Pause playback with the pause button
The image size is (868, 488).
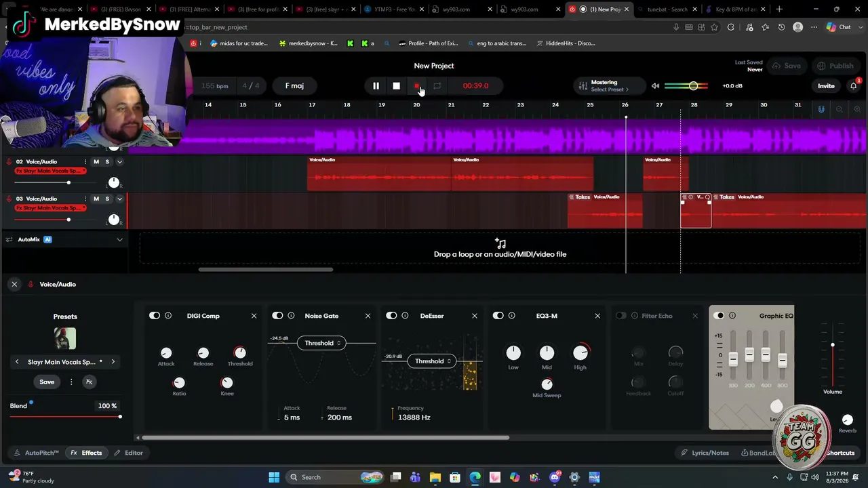tap(376, 86)
